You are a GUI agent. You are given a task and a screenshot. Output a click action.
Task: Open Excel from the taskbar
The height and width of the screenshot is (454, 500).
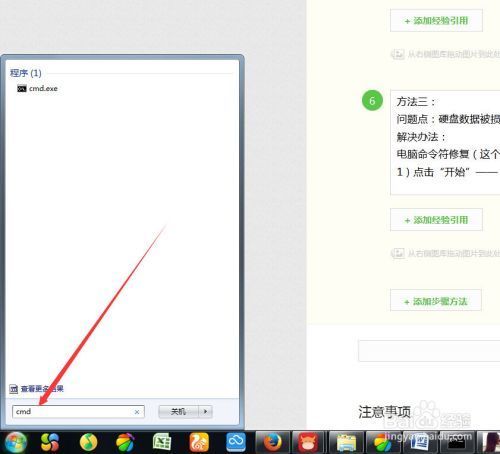[x=162, y=442]
